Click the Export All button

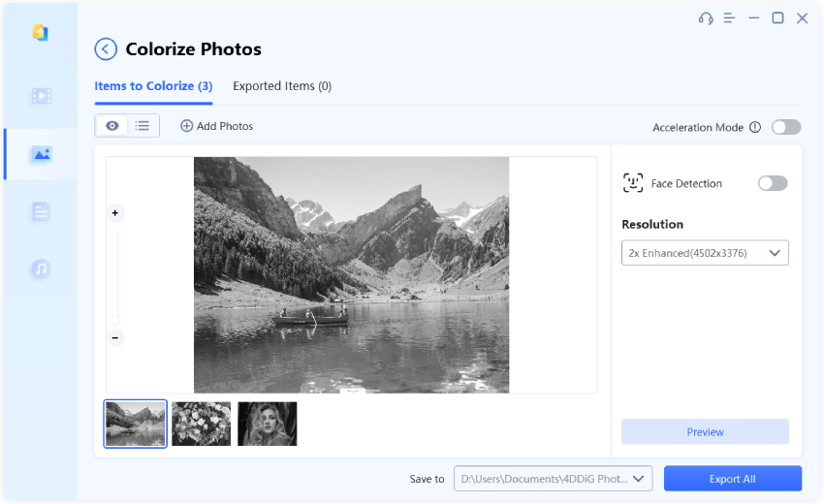click(x=732, y=479)
